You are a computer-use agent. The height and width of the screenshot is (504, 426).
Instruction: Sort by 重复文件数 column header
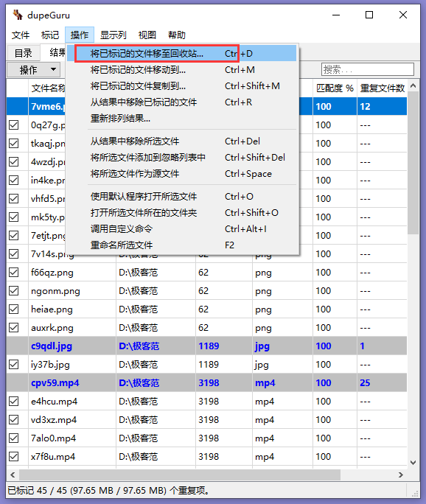pyautogui.click(x=382, y=88)
